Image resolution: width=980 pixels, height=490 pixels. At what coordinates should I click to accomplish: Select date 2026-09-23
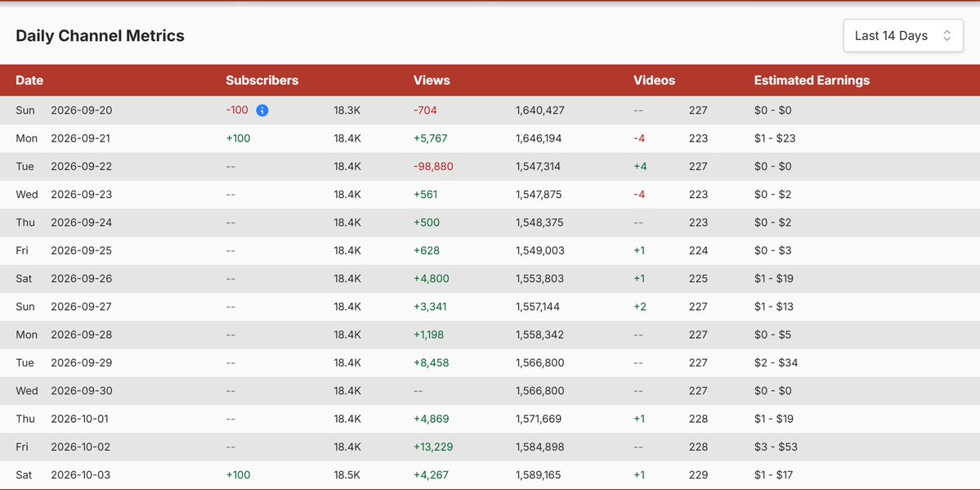(x=81, y=195)
